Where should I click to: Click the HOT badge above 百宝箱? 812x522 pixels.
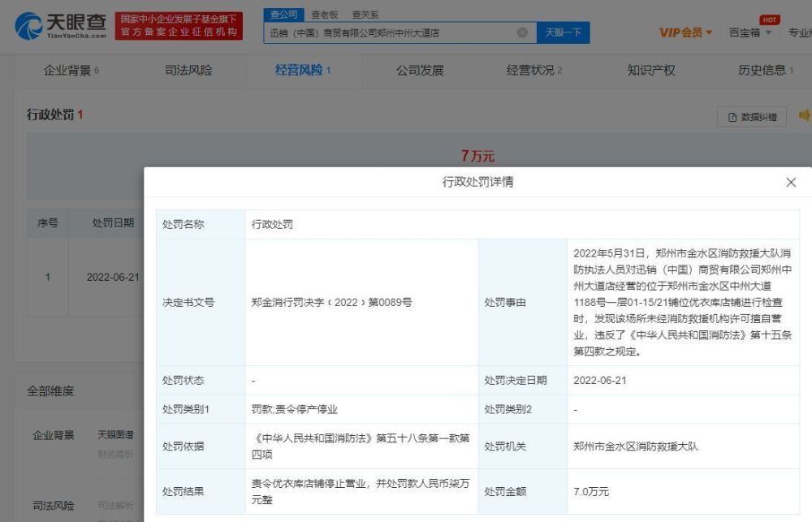[770, 19]
